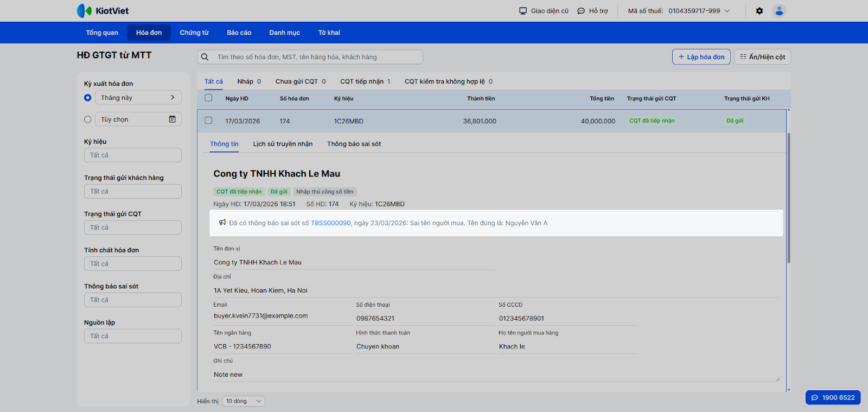Go to Tổng quan menu
Image resolution: width=868 pixels, height=412 pixels.
click(102, 33)
